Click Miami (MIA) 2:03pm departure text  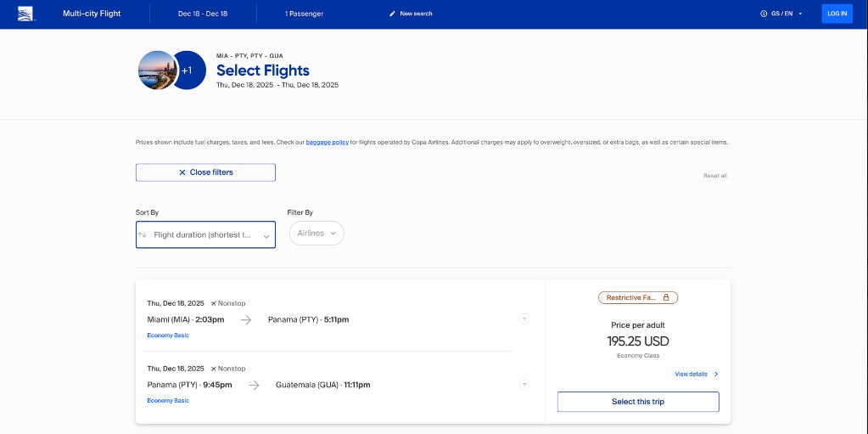coord(186,320)
